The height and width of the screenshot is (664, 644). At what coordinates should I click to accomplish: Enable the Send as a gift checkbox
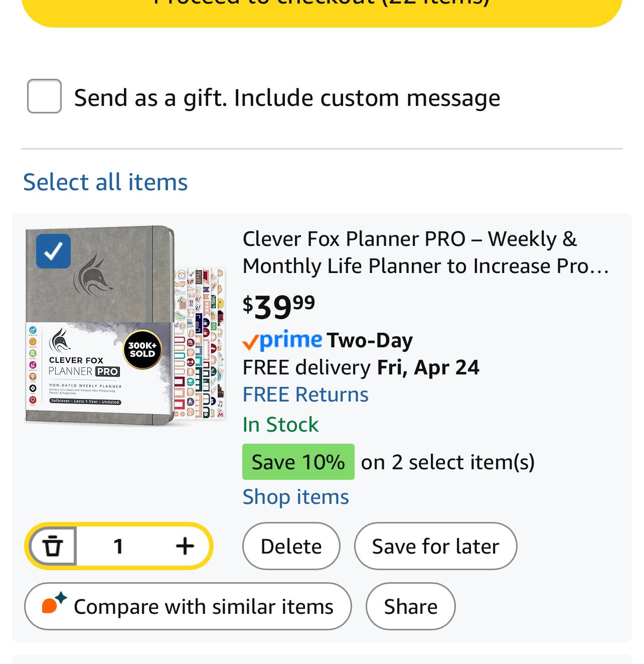coord(44,96)
